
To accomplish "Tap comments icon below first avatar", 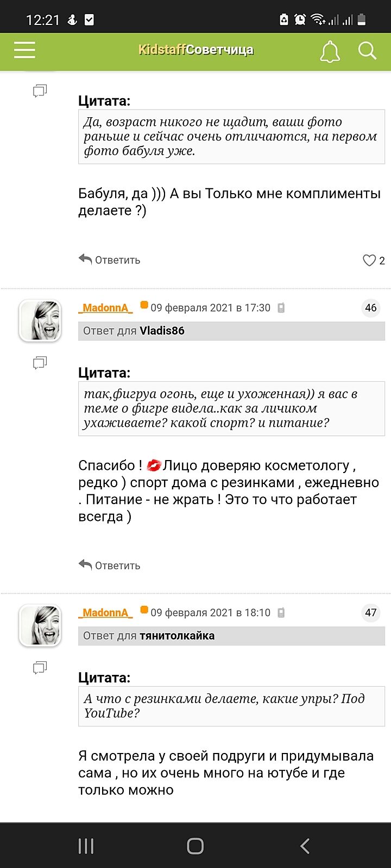I will click(x=40, y=91).
